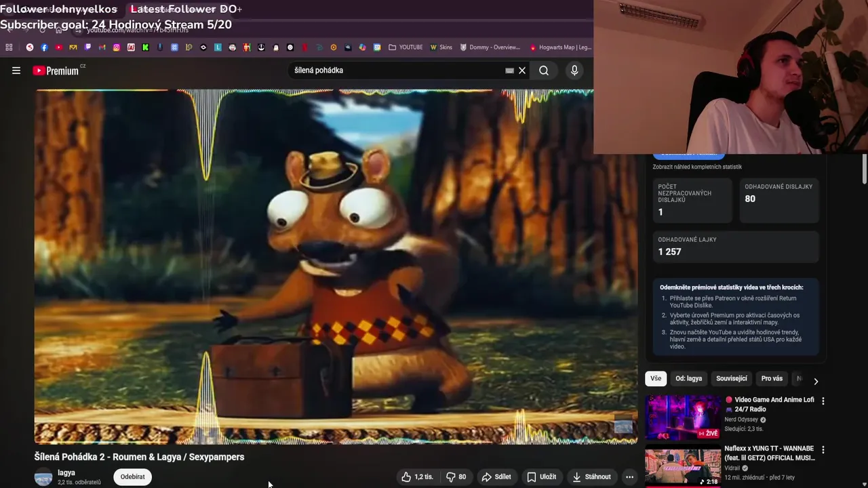This screenshot has width=868, height=488.
Task: Open the on-screen keyboard in search box
Action: (510, 70)
